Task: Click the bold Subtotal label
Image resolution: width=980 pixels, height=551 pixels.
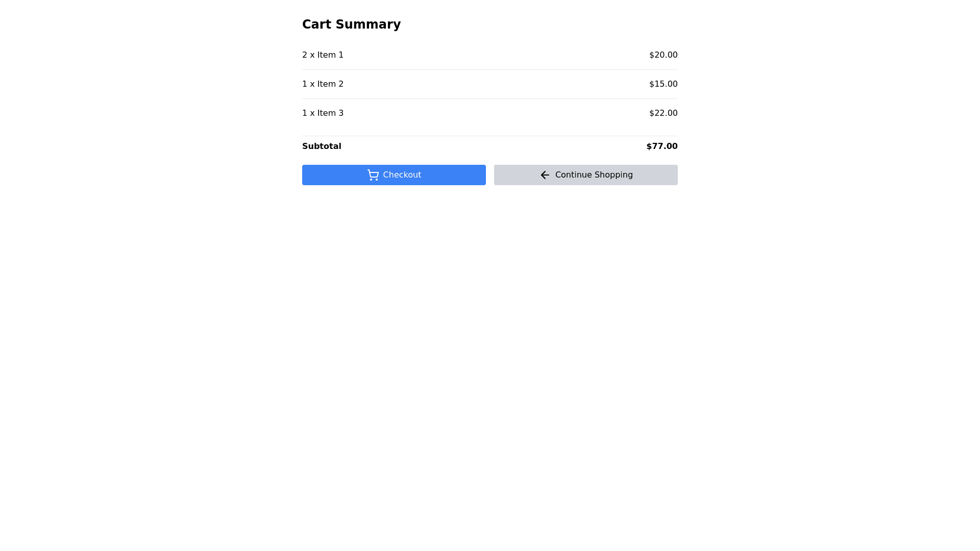Action: click(x=322, y=146)
